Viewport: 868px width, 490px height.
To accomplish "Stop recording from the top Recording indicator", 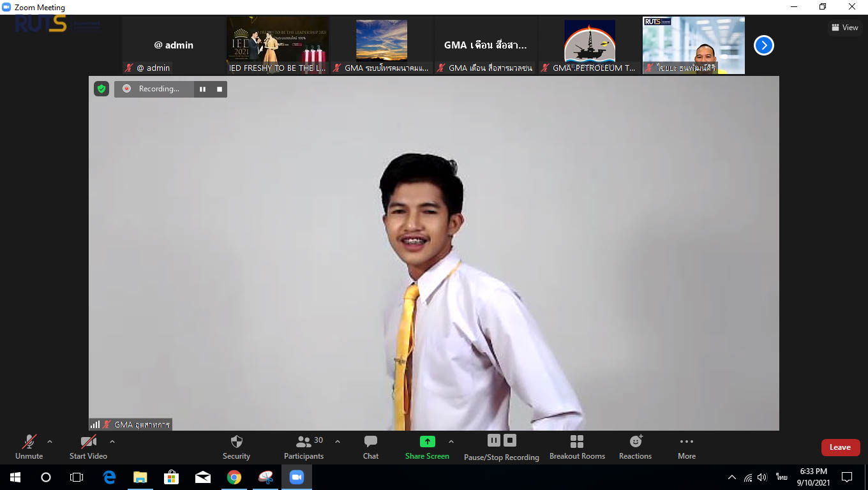I will pyautogui.click(x=220, y=89).
